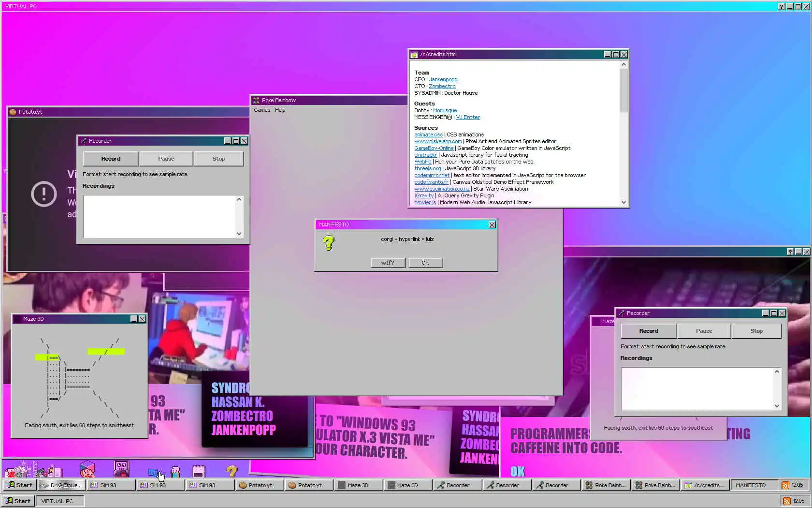Open the Jankenpopp link in credits

click(x=443, y=79)
